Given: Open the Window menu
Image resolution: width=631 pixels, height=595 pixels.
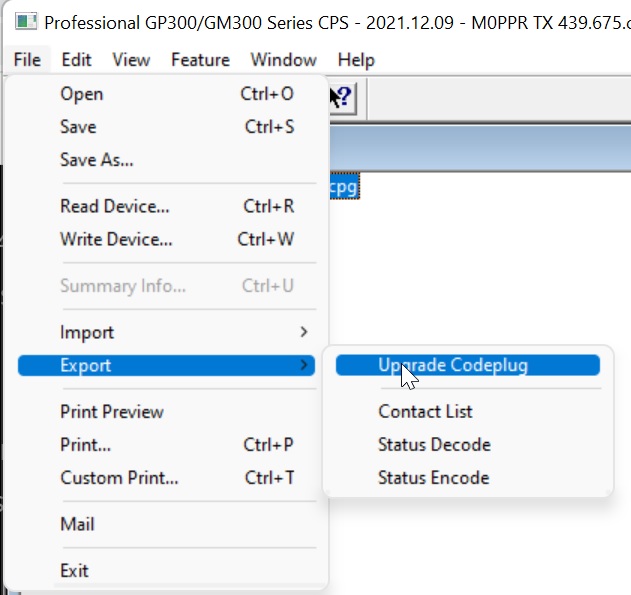Looking at the screenshot, I should [x=284, y=60].
